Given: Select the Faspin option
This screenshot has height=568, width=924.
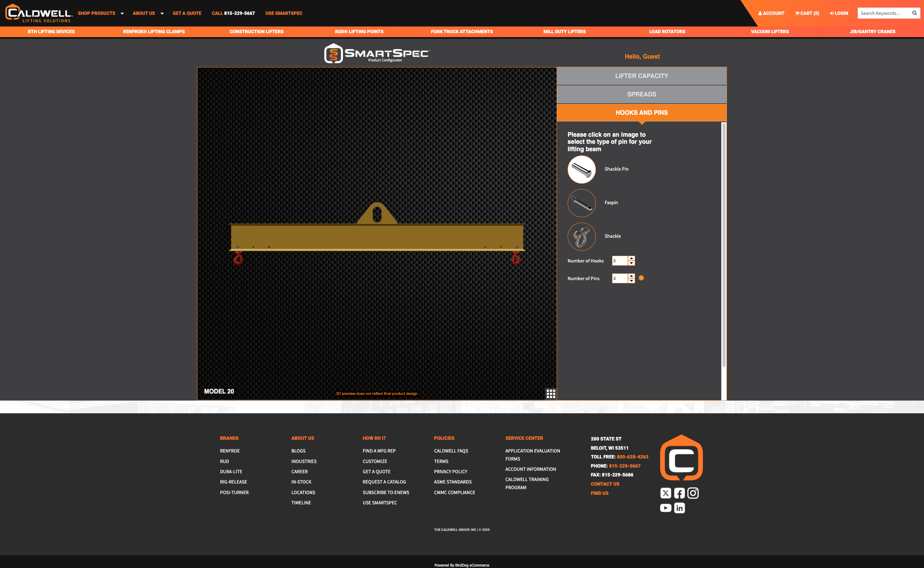Looking at the screenshot, I should 581,203.
